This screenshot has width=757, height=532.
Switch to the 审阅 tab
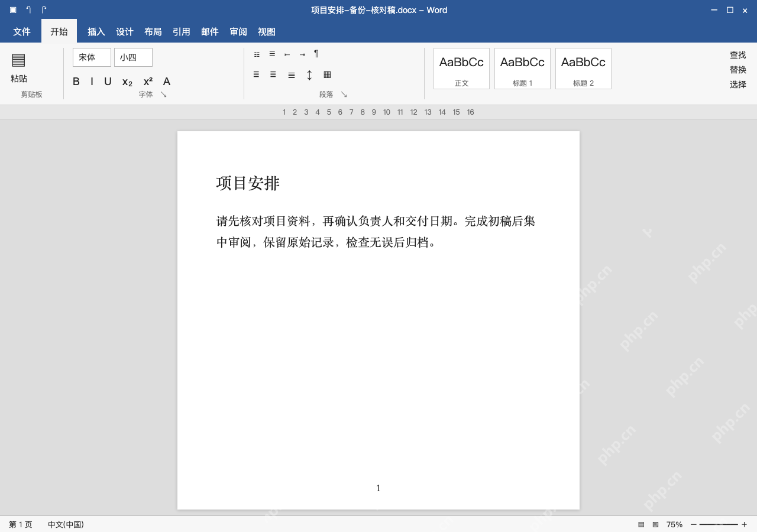click(x=238, y=32)
